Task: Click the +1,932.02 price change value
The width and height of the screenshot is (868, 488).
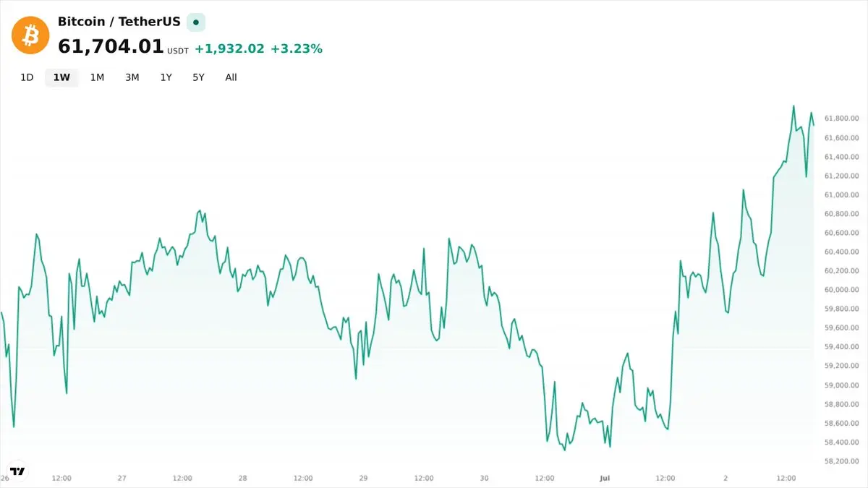Action: tap(229, 48)
